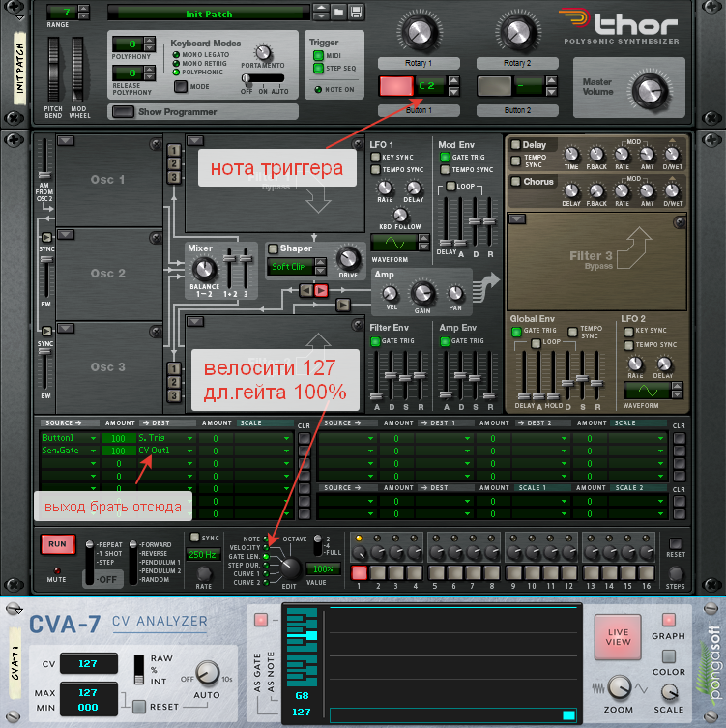Select Mono Retrig keyboard mode

click(176, 63)
